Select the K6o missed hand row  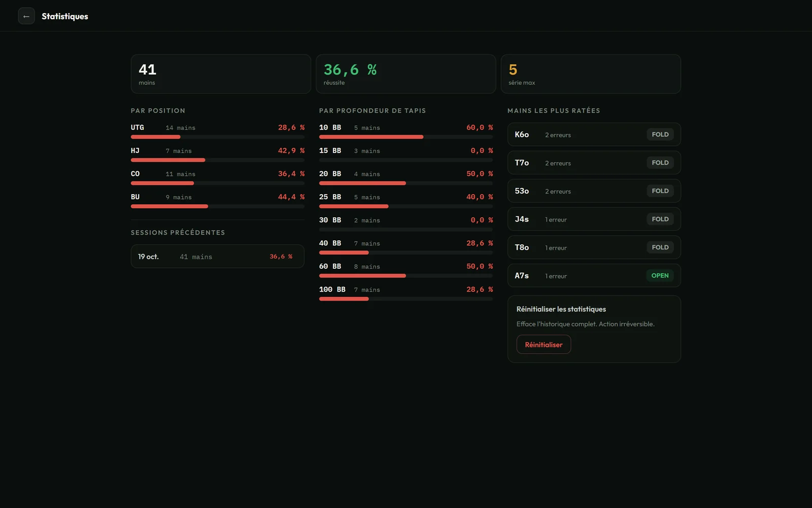coord(594,135)
